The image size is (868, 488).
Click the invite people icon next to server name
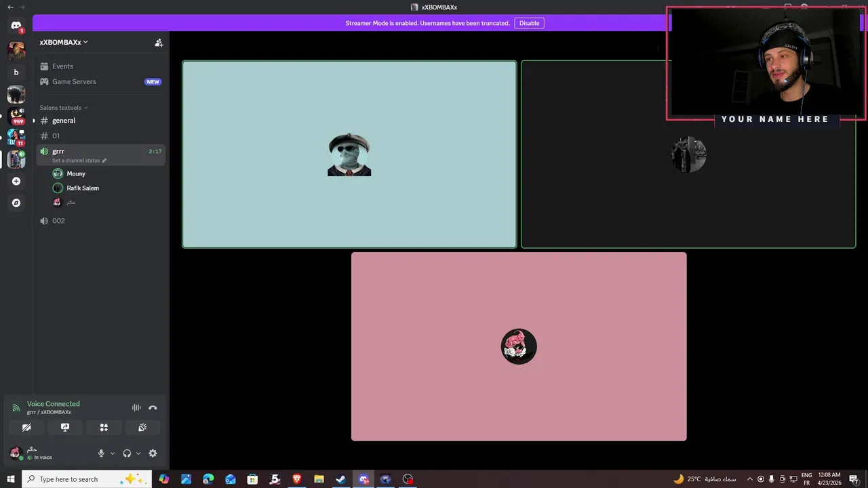click(159, 42)
